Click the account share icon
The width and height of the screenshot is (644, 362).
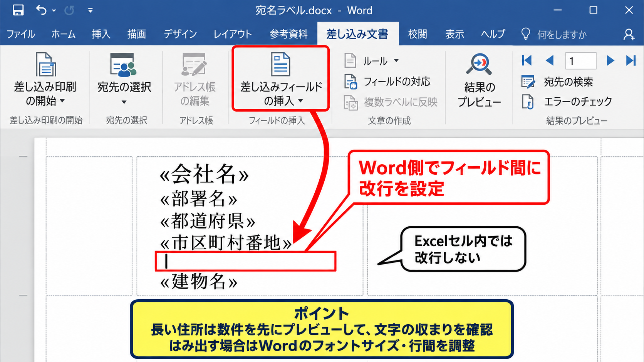[629, 35]
